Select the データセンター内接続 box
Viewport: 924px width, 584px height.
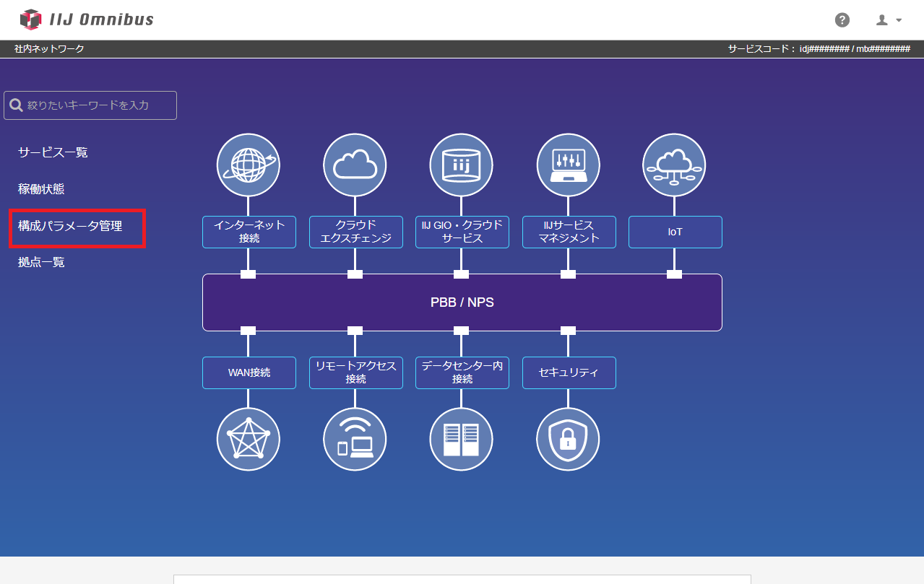[462, 372]
